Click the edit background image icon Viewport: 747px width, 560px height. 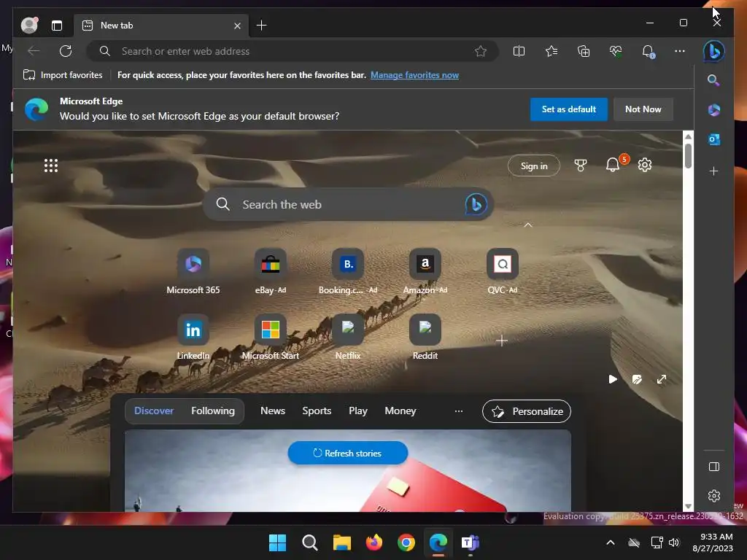637,379
